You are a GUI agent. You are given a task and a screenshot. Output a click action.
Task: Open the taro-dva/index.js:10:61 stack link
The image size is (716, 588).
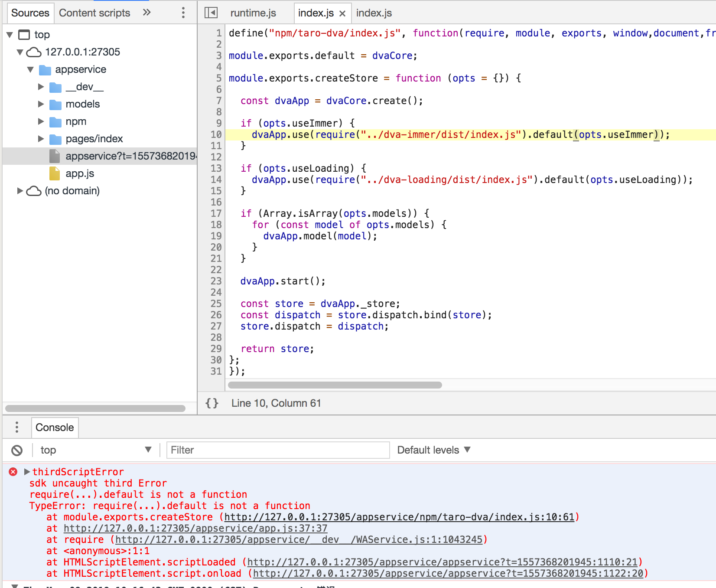[x=399, y=517]
